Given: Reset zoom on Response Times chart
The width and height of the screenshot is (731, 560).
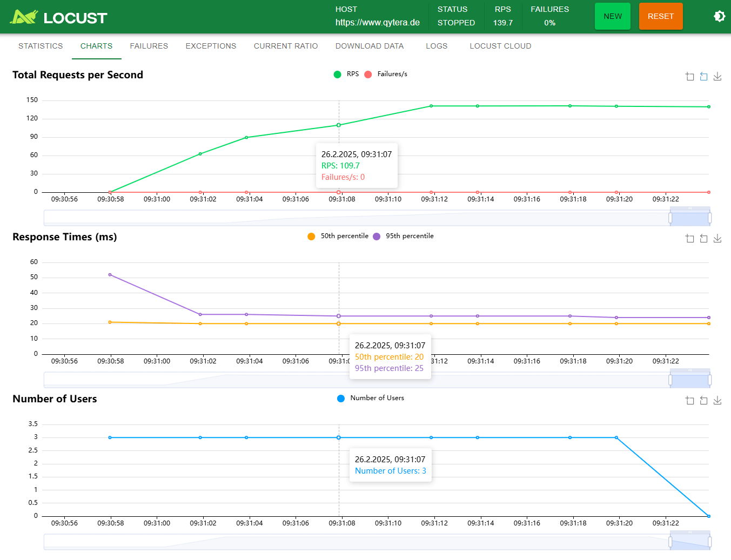Looking at the screenshot, I should coord(703,239).
